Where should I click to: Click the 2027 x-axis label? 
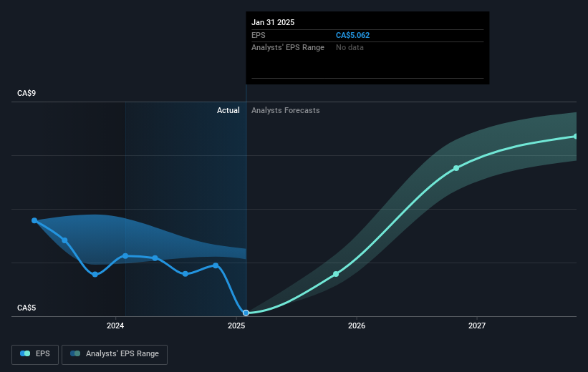tap(476, 325)
